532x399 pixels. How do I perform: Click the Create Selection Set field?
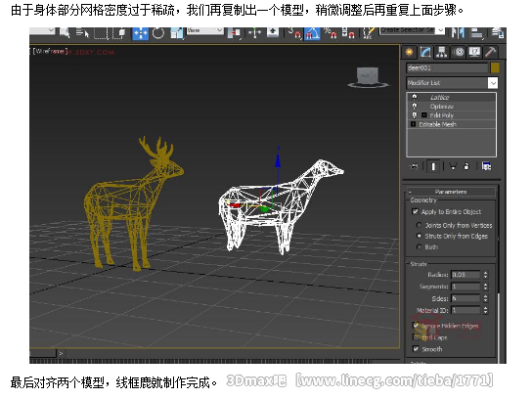(x=408, y=30)
